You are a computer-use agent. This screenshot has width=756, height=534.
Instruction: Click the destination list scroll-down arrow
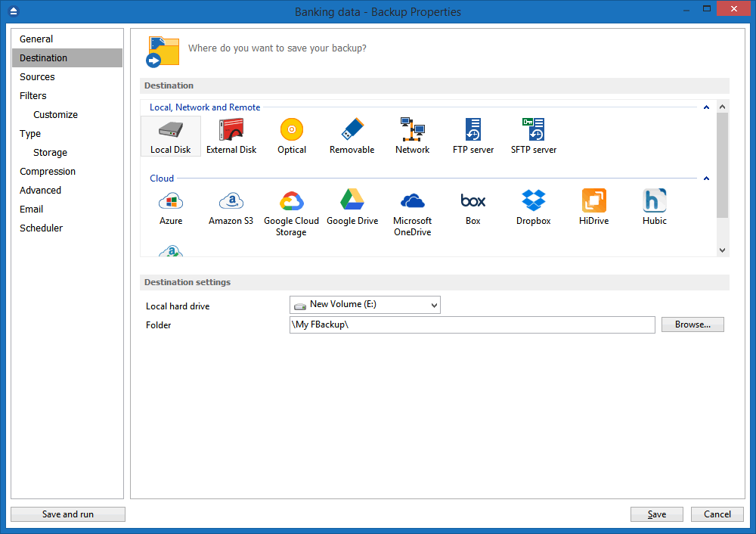(722, 250)
